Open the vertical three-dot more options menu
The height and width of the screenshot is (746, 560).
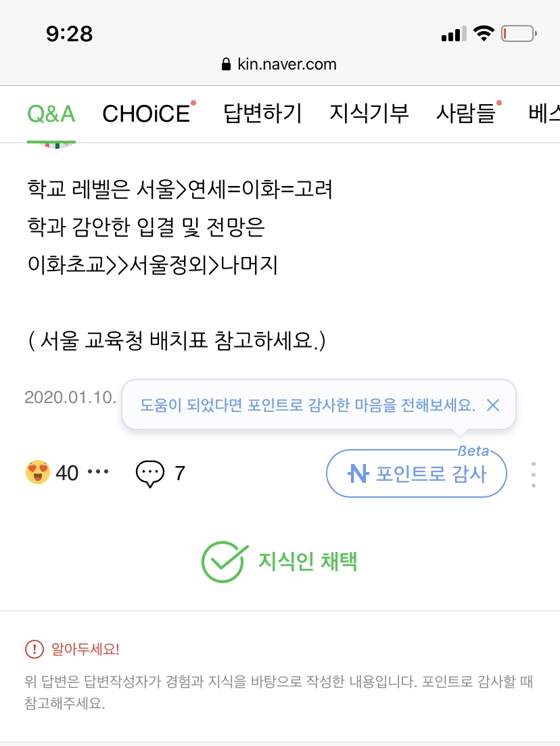tap(534, 474)
